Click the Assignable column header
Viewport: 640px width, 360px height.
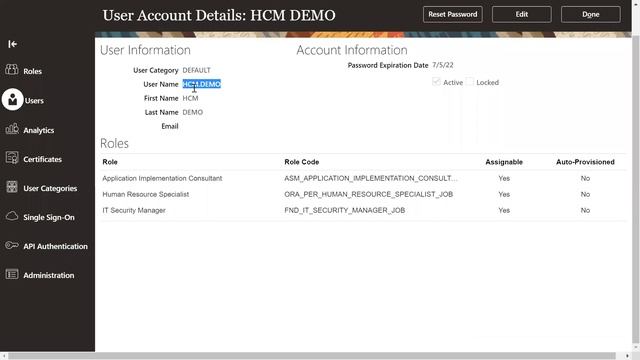tap(504, 162)
